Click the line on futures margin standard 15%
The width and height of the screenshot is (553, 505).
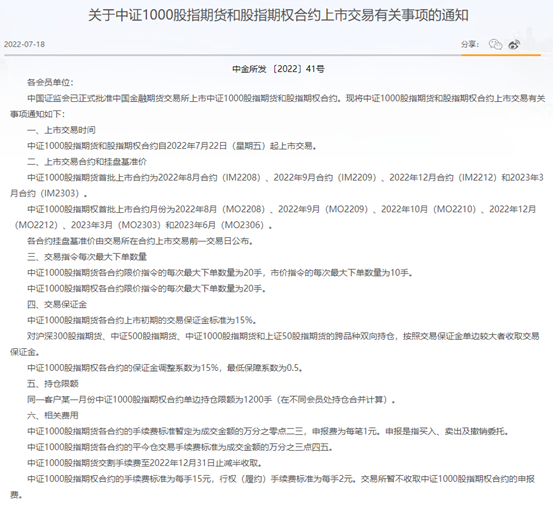(142, 320)
